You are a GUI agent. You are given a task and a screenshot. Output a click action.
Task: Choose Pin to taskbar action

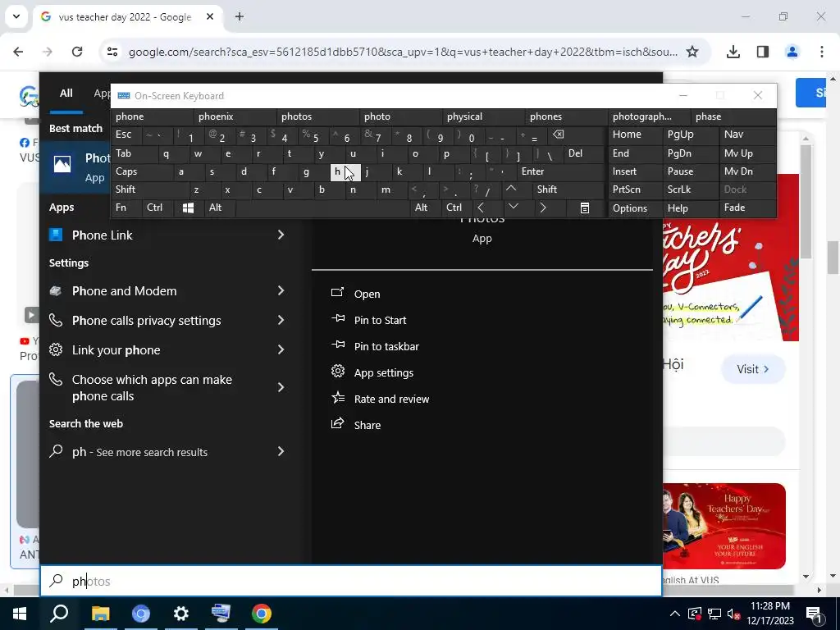(386, 346)
